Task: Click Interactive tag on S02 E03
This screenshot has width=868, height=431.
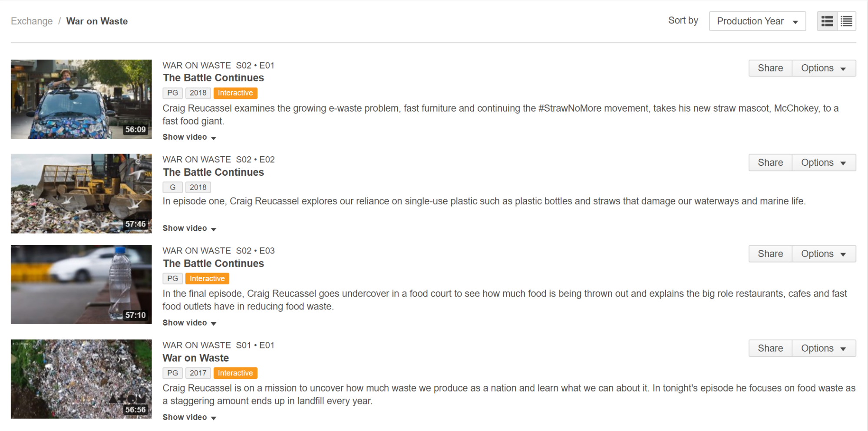Action: [x=207, y=279]
